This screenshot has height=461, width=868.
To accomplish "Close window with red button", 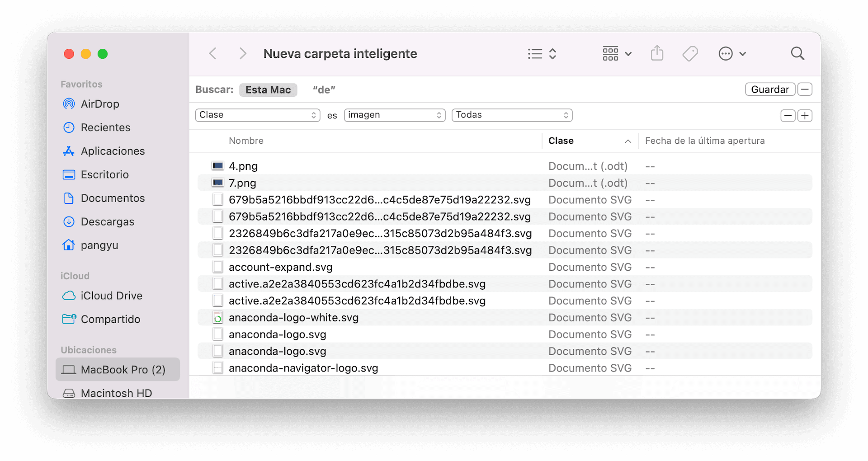I will coord(69,54).
